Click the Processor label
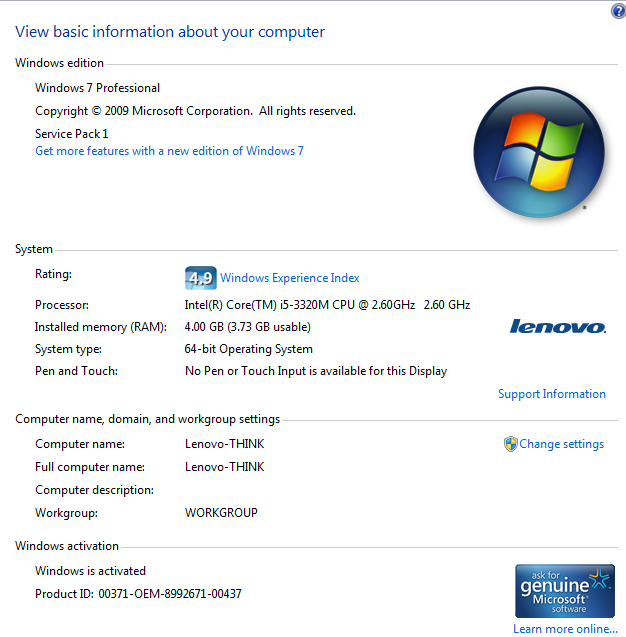The width and height of the screenshot is (626, 637). tap(62, 305)
